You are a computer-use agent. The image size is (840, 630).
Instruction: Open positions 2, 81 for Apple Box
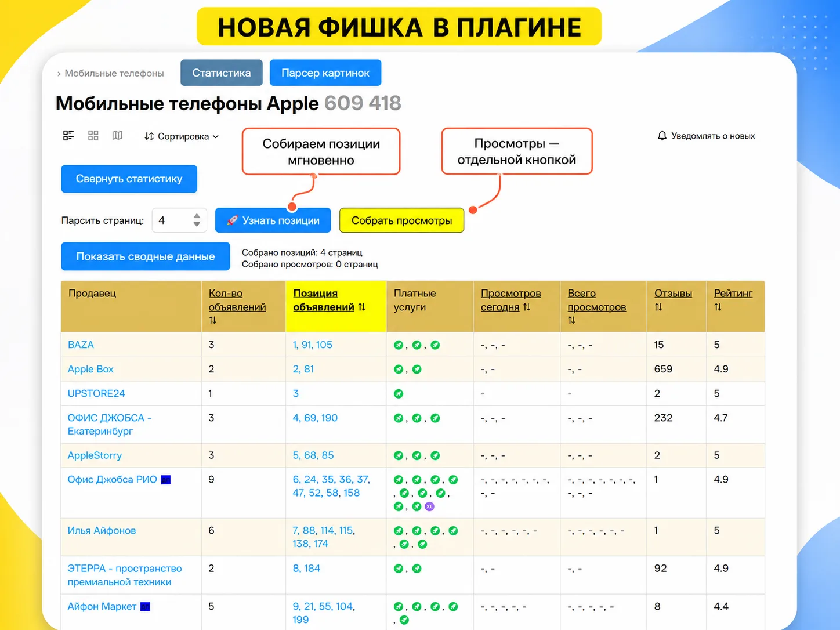pos(303,369)
